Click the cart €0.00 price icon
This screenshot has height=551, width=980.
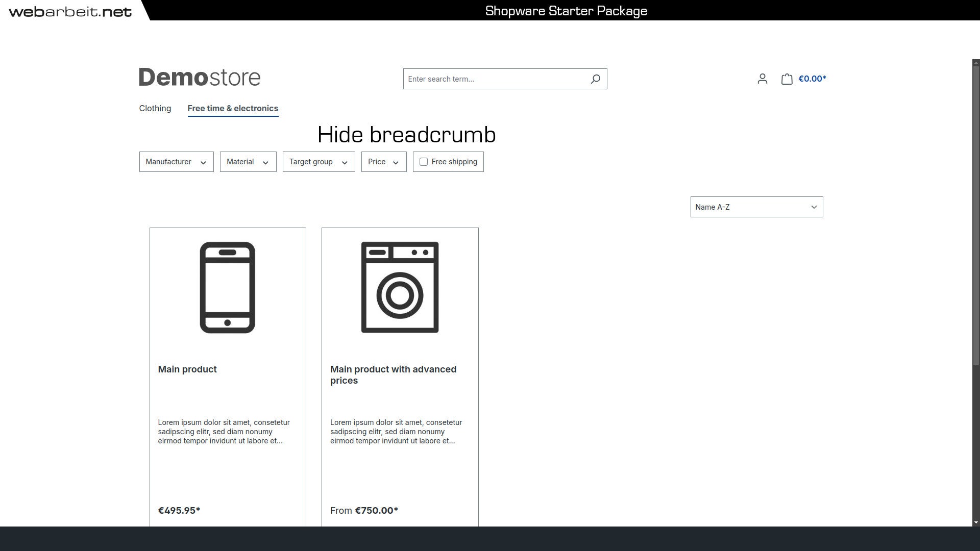[803, 79]
